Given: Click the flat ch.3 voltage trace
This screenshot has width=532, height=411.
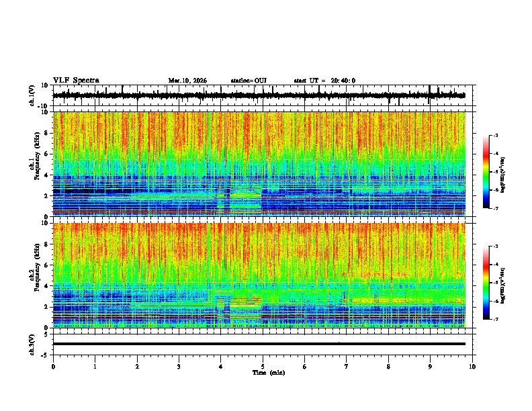Looking at the screenshot, I should (x=259, y=344).
